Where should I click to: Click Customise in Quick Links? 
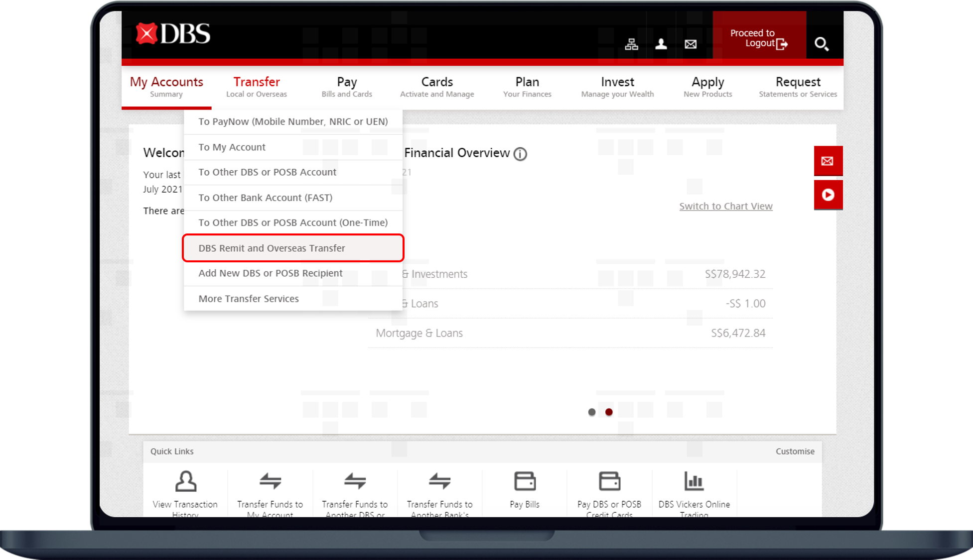tap(795, 451)
